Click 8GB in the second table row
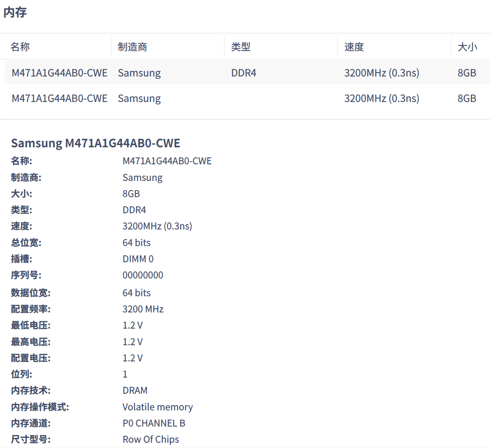490x448 pixels. click(x=467, y=98)
